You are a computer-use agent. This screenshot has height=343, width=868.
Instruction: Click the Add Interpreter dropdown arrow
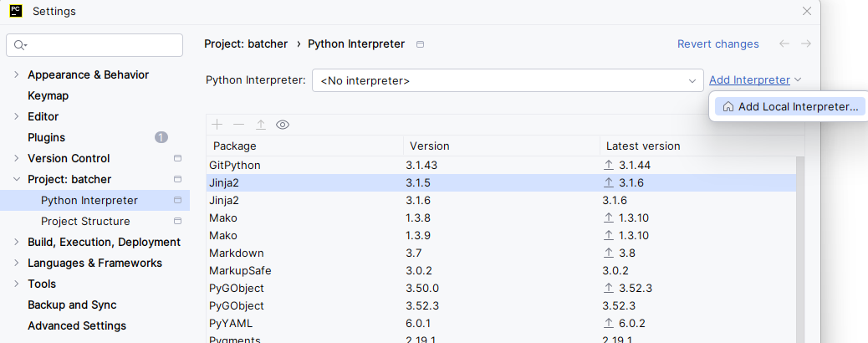click(798, 80)
